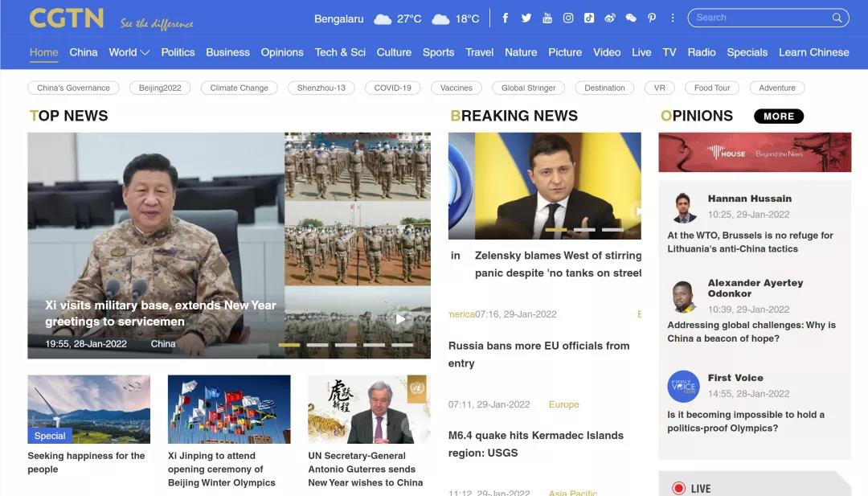Image resolution: width=868 pixels, height=496 pixels.
Task: Click inside the Search input field
Action: tap(759, 18)
